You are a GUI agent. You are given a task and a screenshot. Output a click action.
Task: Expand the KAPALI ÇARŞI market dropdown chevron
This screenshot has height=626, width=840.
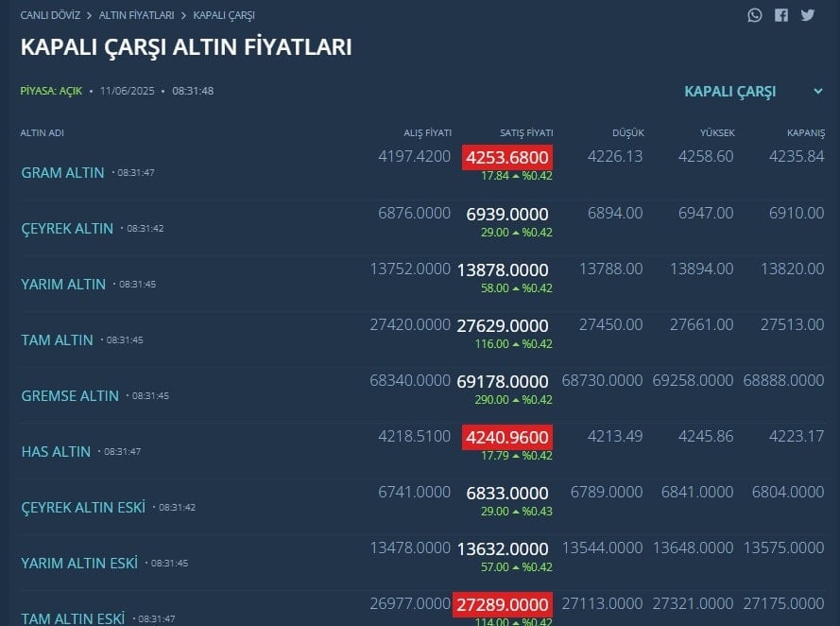coord(818,91)
